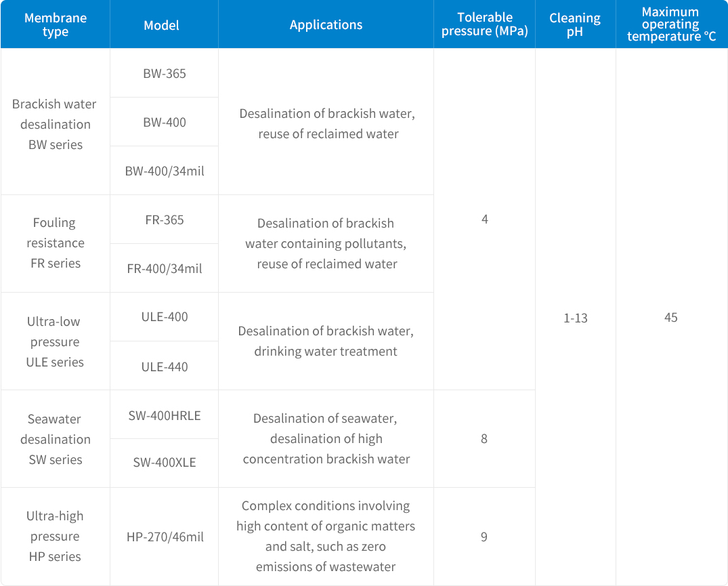
Task: Click the 45 maximum temperature value
Action: coord(671,318)
